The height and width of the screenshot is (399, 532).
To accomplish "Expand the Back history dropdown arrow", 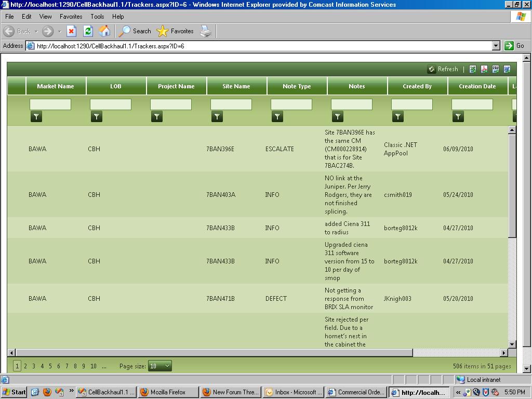I will coord(36,31).
